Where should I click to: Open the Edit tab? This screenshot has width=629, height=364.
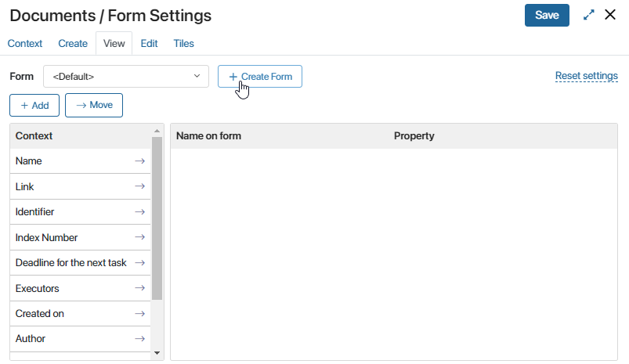point(149,43)
